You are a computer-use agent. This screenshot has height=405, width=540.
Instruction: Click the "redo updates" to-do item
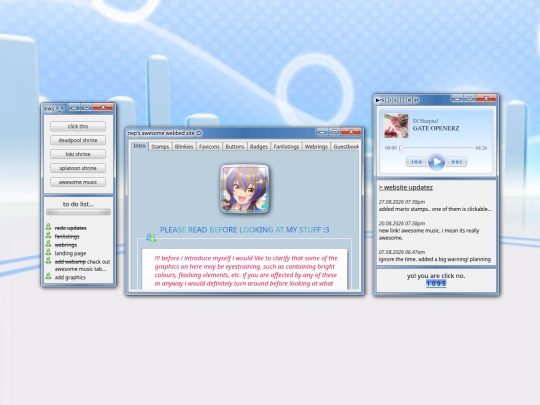click(71, 228)
